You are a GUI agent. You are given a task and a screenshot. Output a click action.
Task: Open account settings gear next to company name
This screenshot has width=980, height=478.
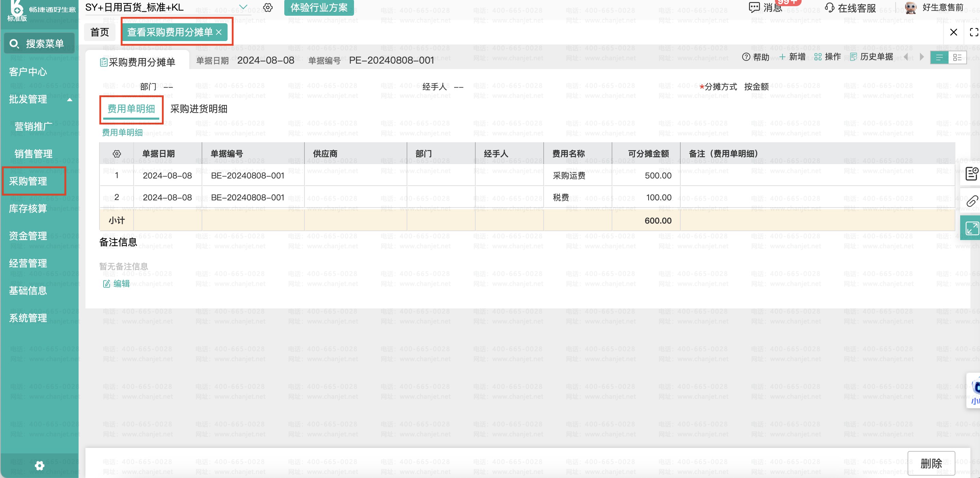tap(268, 8)
